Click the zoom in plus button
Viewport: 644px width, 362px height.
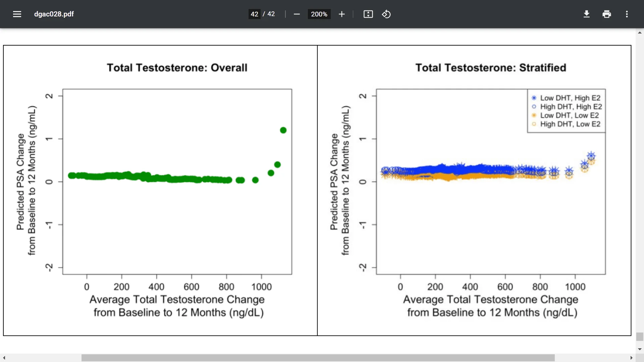tap(341, 14)
